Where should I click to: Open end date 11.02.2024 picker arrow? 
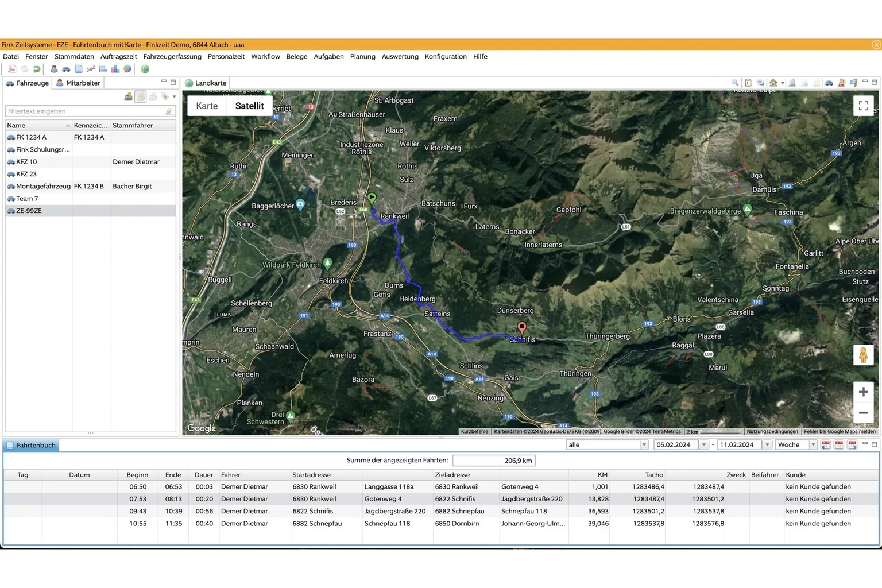coord(767,444)
